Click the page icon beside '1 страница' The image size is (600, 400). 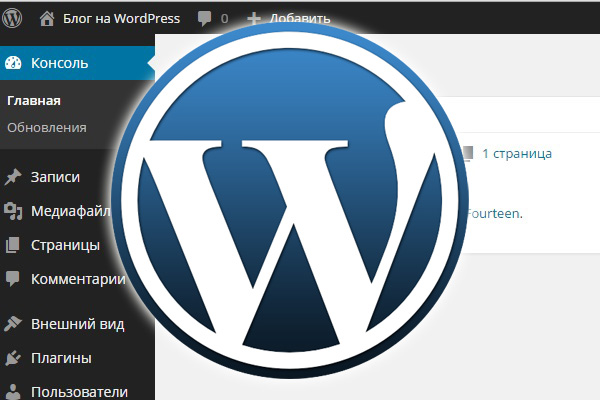468,153
